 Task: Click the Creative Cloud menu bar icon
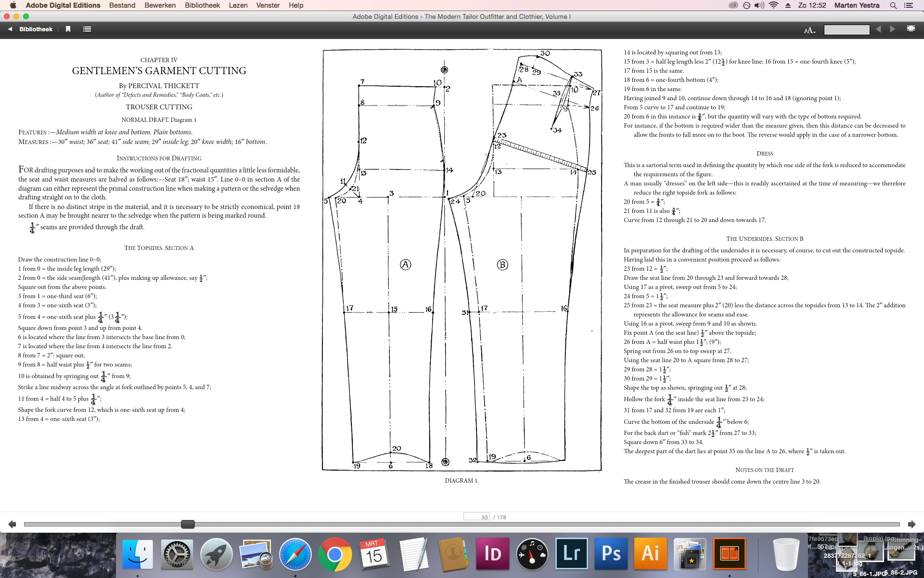[733, 5]
